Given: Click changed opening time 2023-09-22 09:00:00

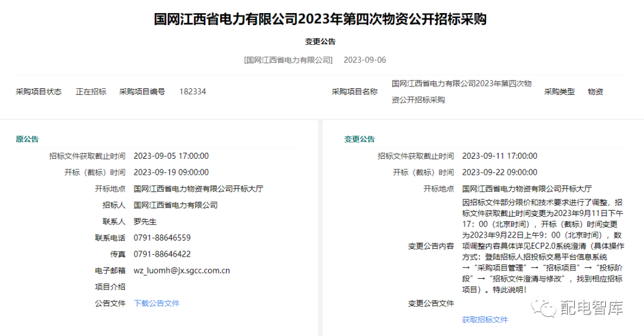Looking at the screenshot, I should pos(500,172).
